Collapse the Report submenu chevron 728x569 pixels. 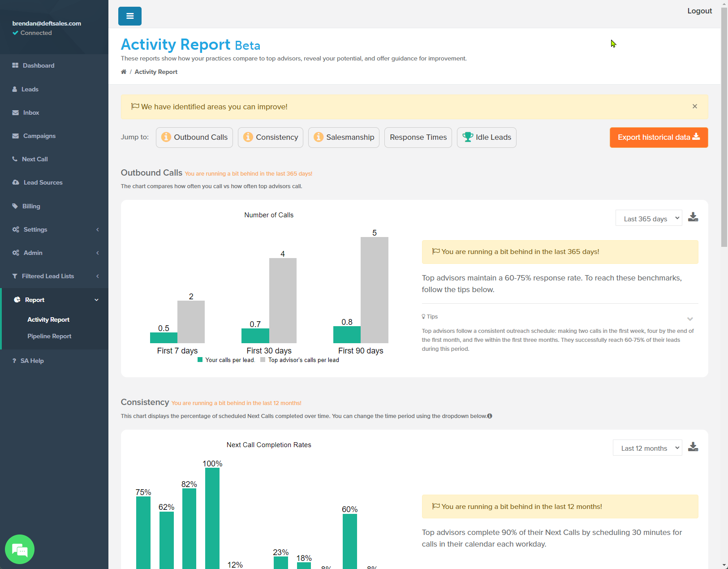[96, 300]
